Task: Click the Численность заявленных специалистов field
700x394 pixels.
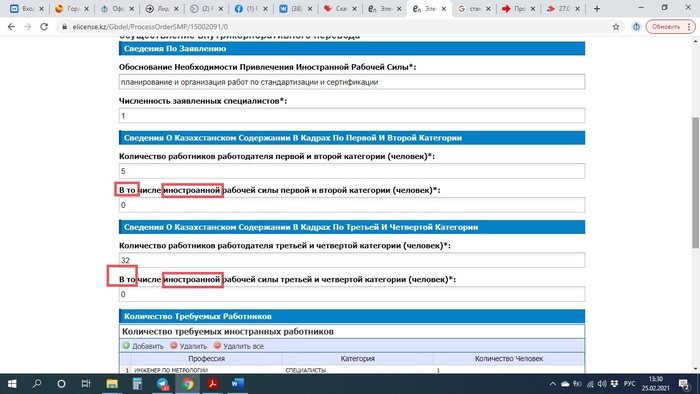Action: [352, 116]
